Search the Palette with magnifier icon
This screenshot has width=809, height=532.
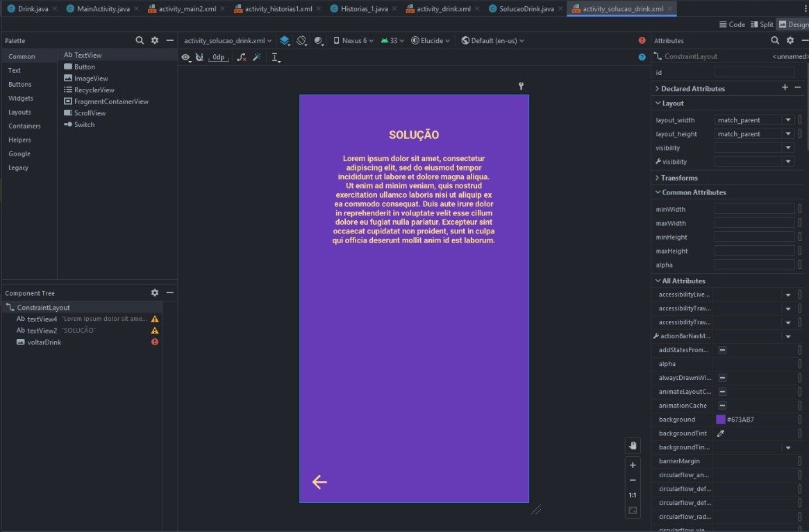pyautogui.click(x=140, y=41)
